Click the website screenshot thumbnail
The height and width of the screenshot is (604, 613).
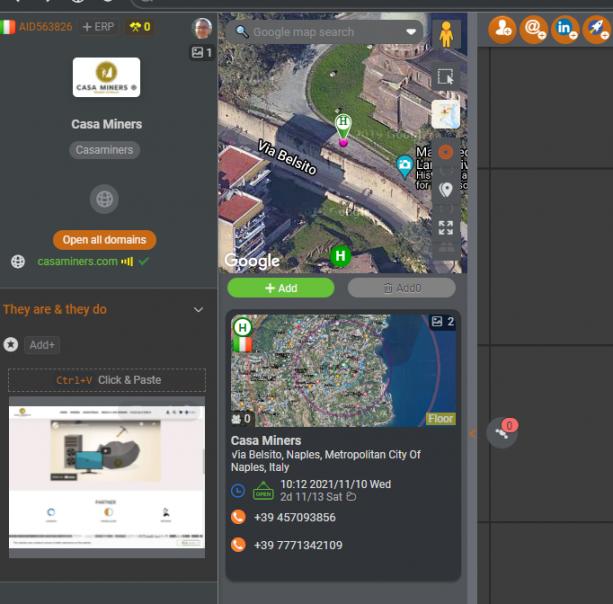[107, 478]
